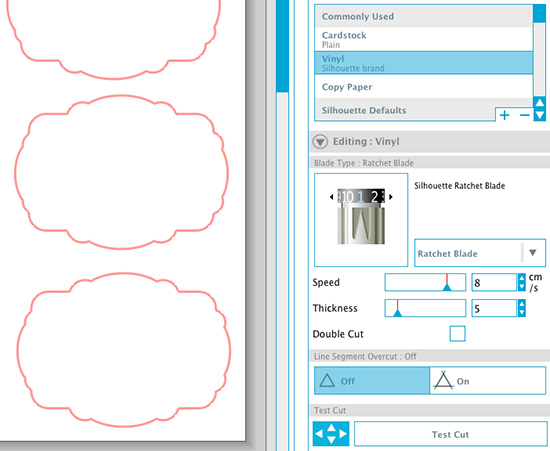
Task: Click left arrow on ratchet blade dial
Action: click(x=331, y=197)
